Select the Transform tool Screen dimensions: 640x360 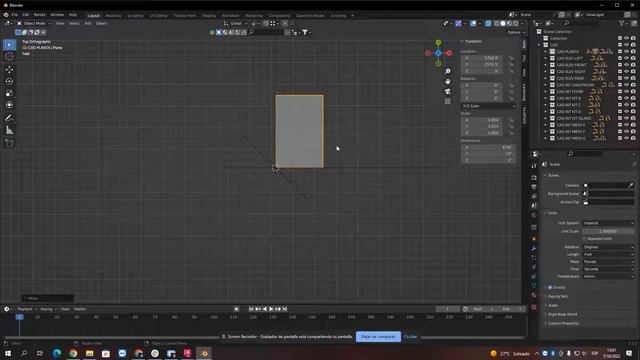click(9, 105)
